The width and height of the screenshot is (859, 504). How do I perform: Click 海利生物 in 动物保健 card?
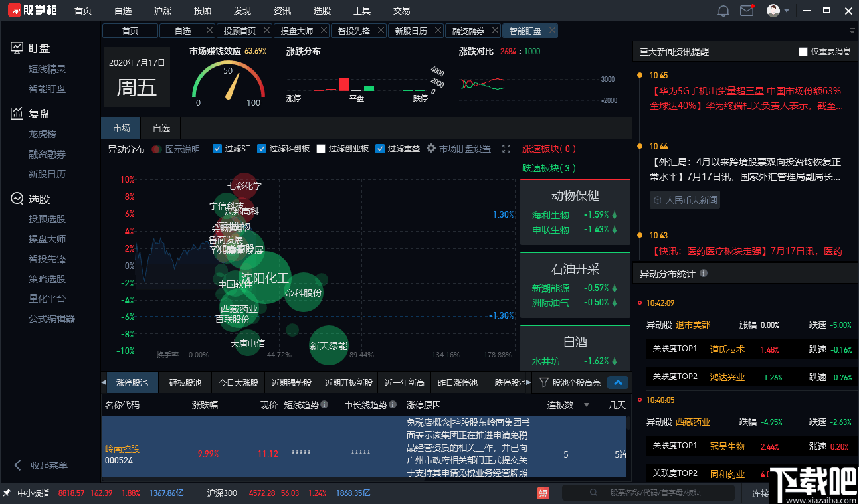point(551,215)
